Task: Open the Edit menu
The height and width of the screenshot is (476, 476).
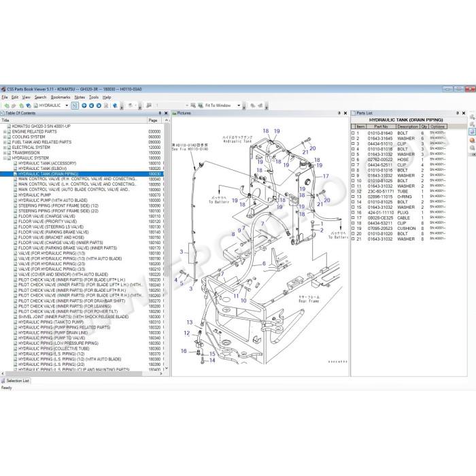Action: (15, 97)
